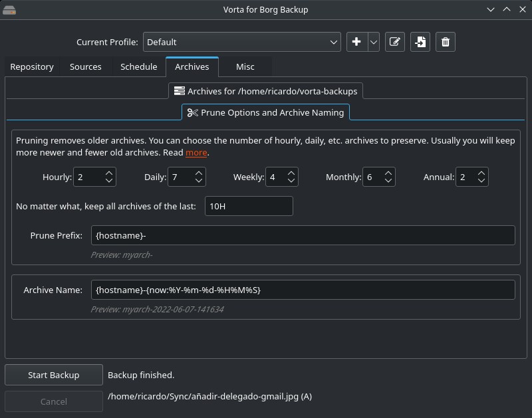Click the add profile plus button
Screen dimensions: 532x418
point(356,42)
